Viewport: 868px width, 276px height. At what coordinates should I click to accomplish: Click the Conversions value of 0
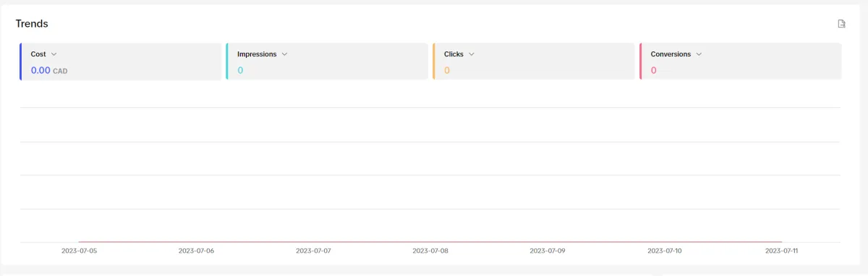point(654,70)
